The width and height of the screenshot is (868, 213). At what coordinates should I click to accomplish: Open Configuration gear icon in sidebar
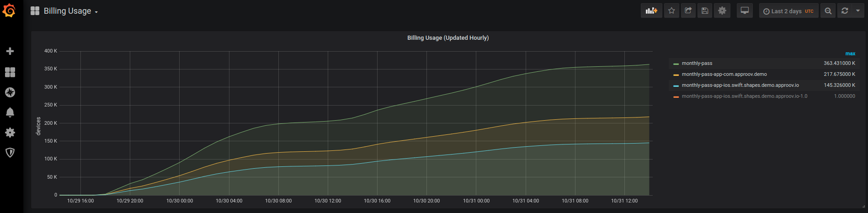10,133
